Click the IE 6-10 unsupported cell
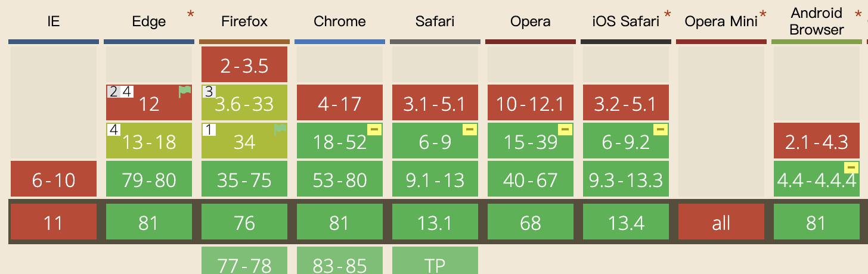868x274 pixels. pyautogui.click(x=54, y=179)
